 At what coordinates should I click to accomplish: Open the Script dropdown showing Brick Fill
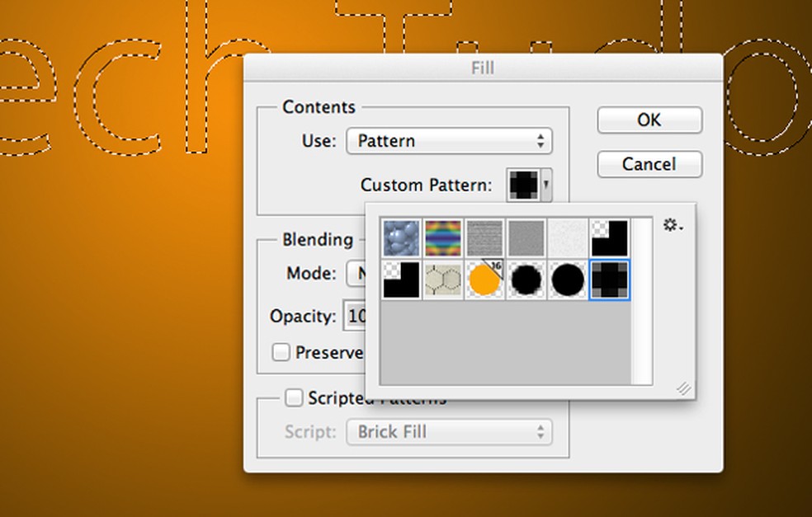(x=448, y=431)
